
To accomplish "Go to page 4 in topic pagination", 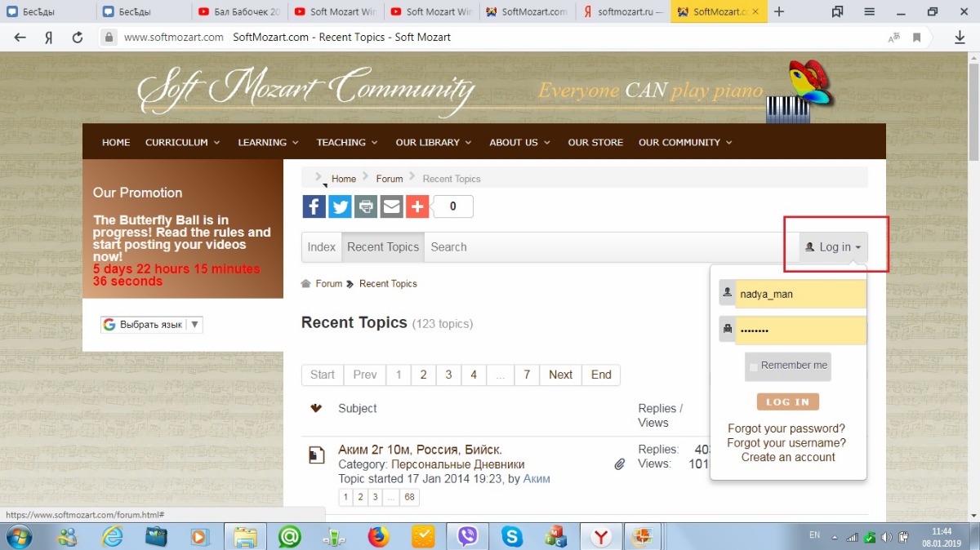I will tap(474, 375).
